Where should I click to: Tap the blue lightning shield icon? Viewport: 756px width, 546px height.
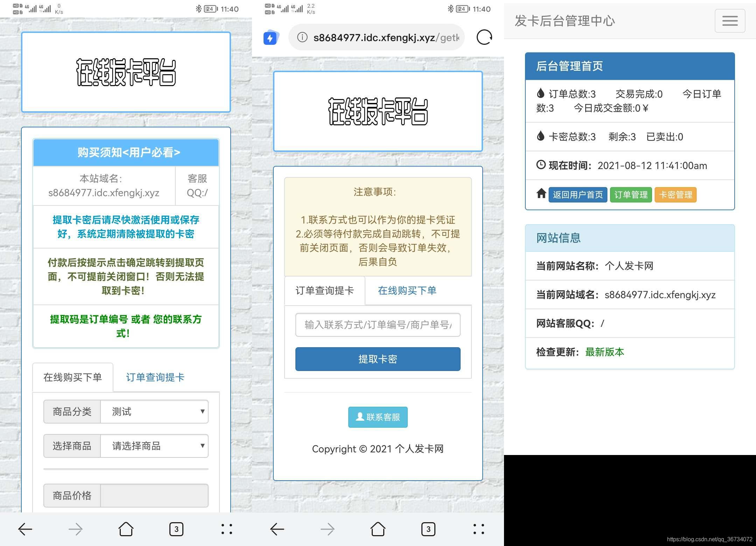coord(271,37)
